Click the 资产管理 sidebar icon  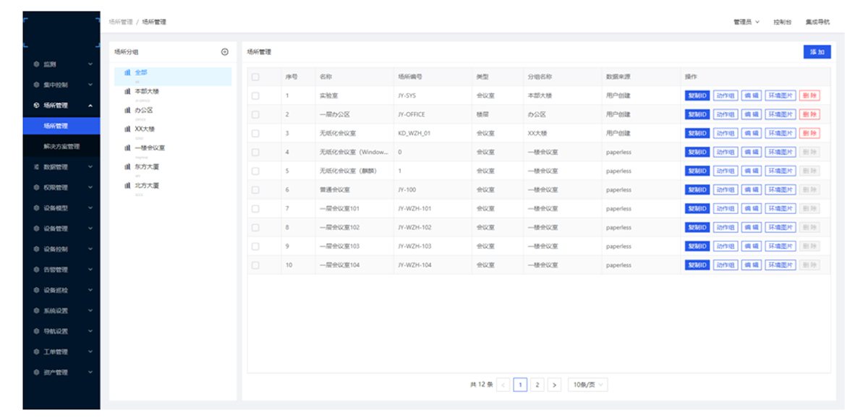pyautogui.click(x=37, y=372)
